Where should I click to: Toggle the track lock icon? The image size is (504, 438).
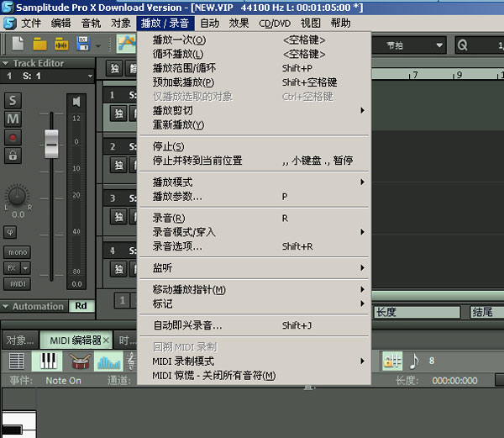click(13, 156)
